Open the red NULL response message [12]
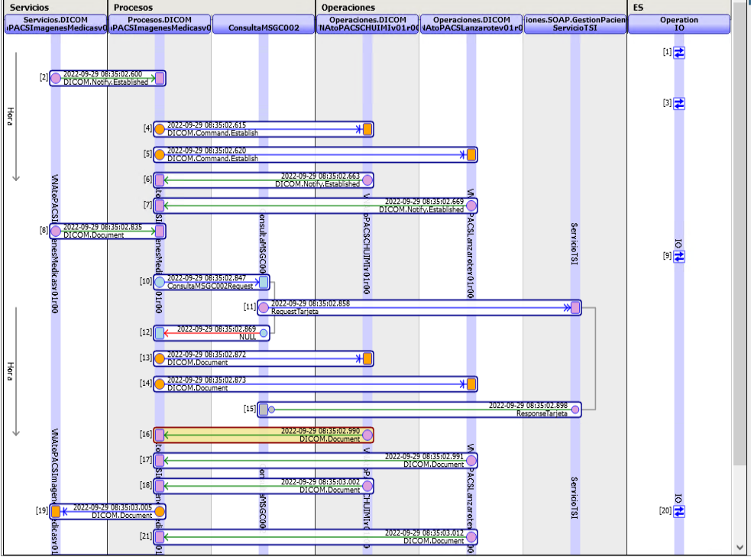Image resolution: width=751 pixels, height=560 pixels. [x=212, y=333]
